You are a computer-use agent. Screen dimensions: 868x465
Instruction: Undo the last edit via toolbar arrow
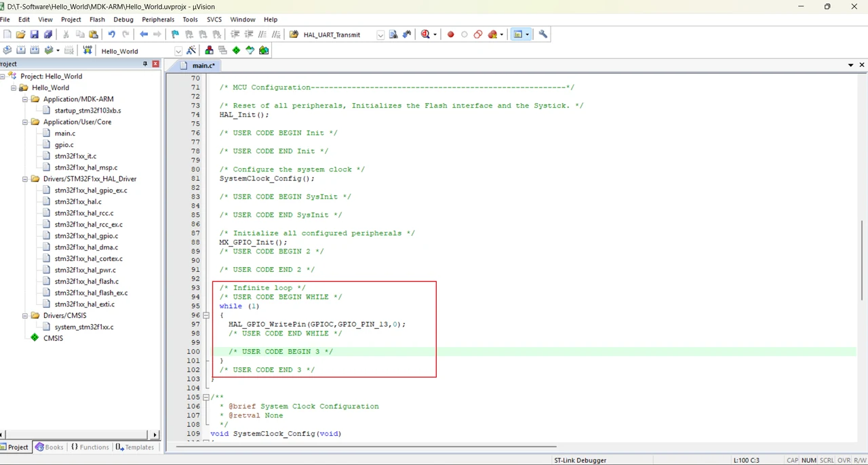(111, 35)
